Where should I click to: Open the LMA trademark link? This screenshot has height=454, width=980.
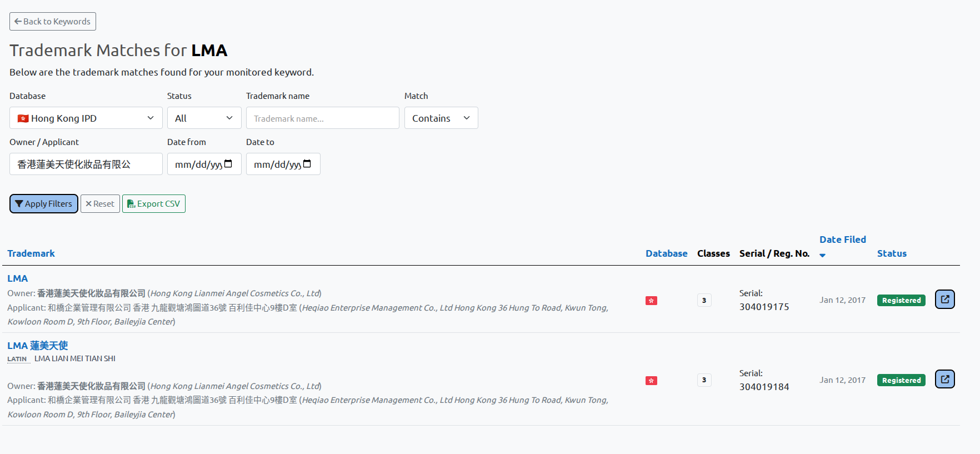pyautogui.click(x=18, y=278)
